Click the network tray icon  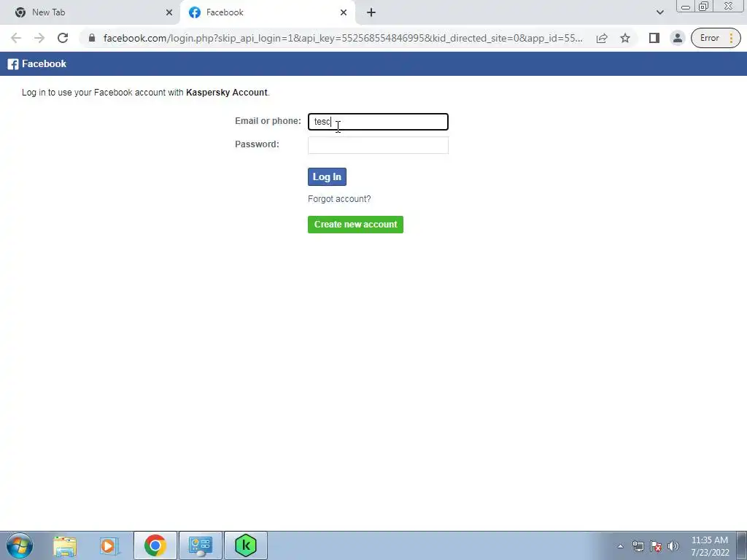point(638,546)
